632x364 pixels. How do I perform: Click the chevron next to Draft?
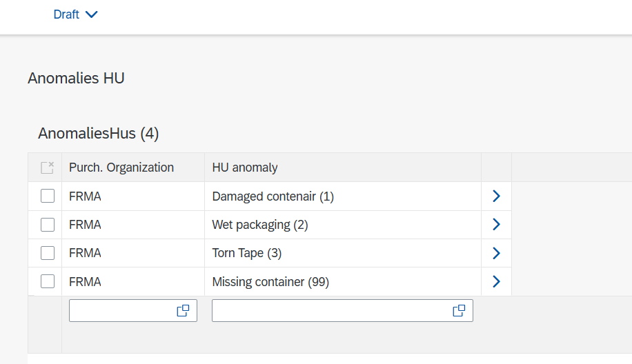tap(92, 14)
